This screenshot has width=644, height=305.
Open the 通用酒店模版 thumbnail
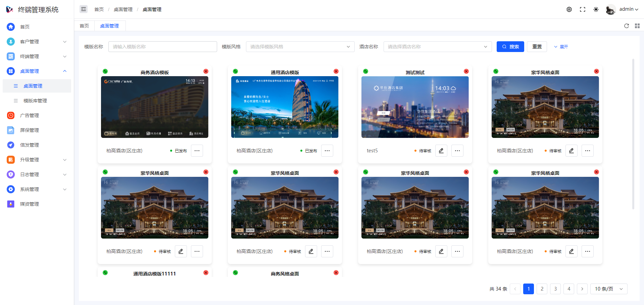pyautogui.click(x=285, y=107)
